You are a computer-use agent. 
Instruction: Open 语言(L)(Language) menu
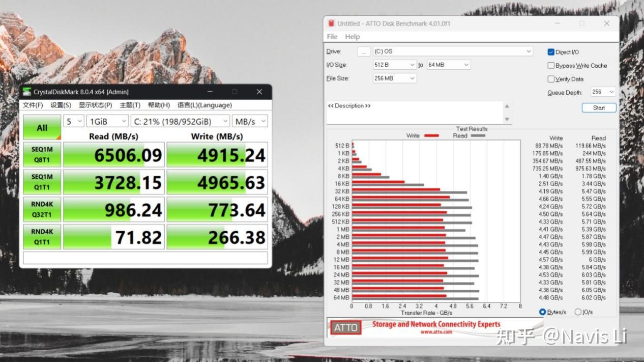tap(204, 105)
